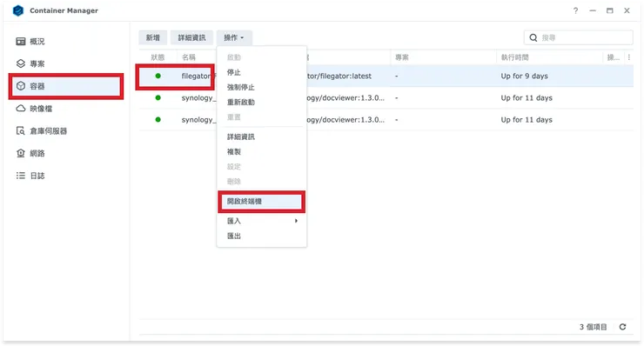
Task: Click the green status dot of second synology row
Action: pyautogui.click(x=158, y=97)
